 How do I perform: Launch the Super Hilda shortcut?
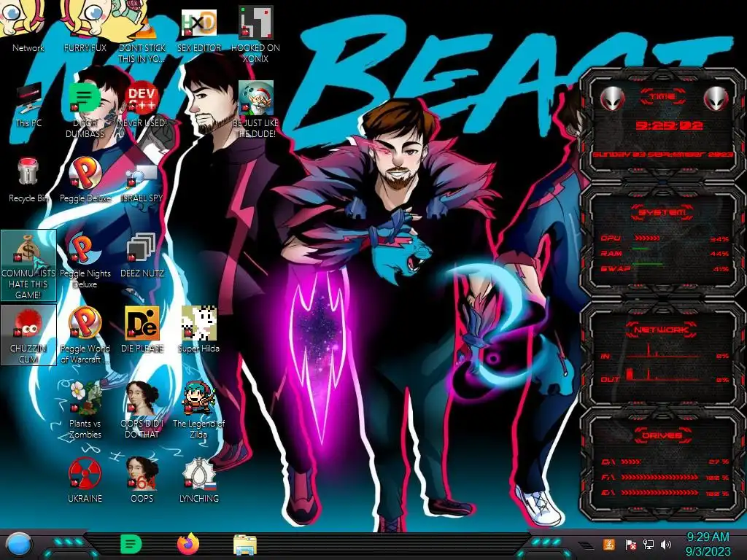(x=198, y=330)
